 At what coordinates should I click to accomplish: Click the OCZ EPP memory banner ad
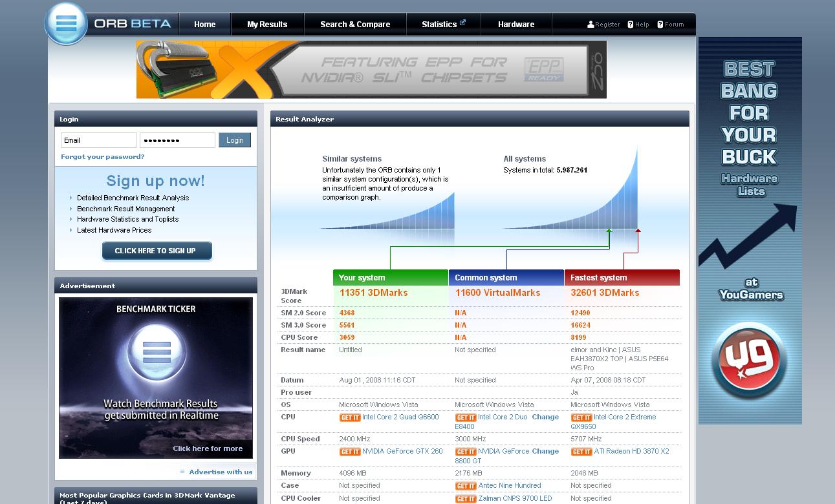(371, 69)
